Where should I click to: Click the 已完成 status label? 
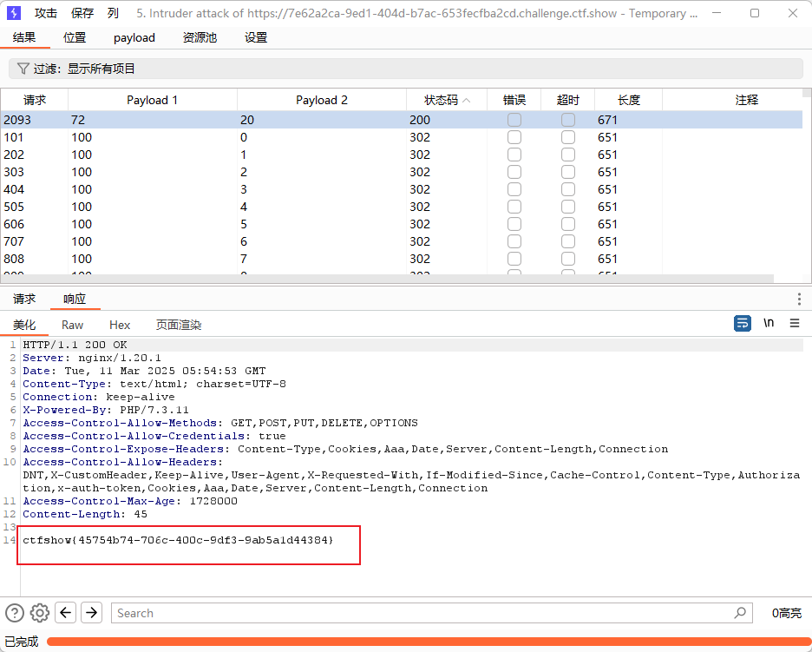click(22, 642)
